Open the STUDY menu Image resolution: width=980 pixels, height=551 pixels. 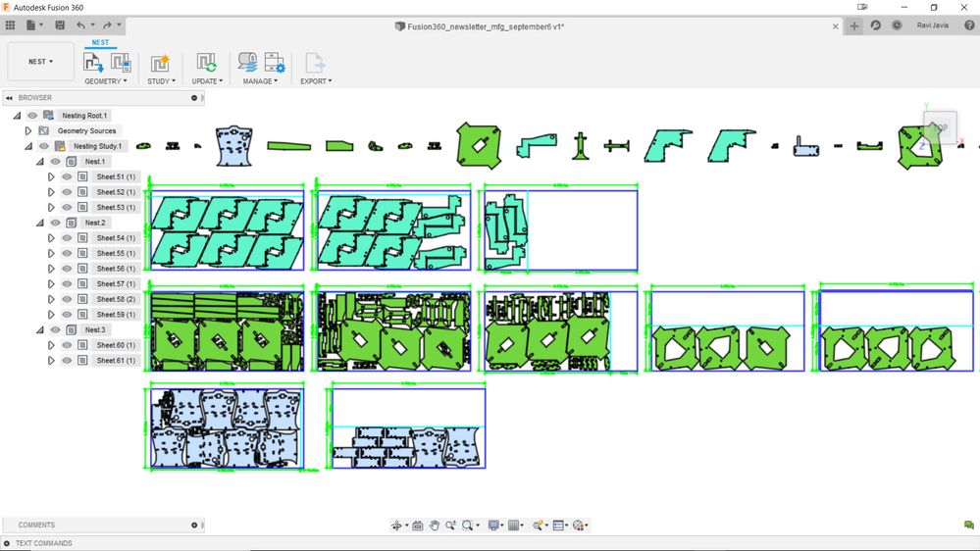[161, 81]
